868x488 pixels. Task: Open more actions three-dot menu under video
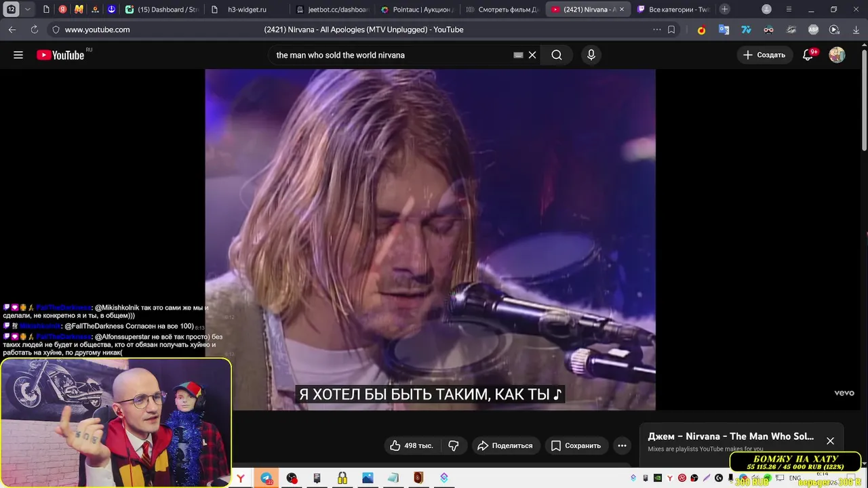[622, 445]
